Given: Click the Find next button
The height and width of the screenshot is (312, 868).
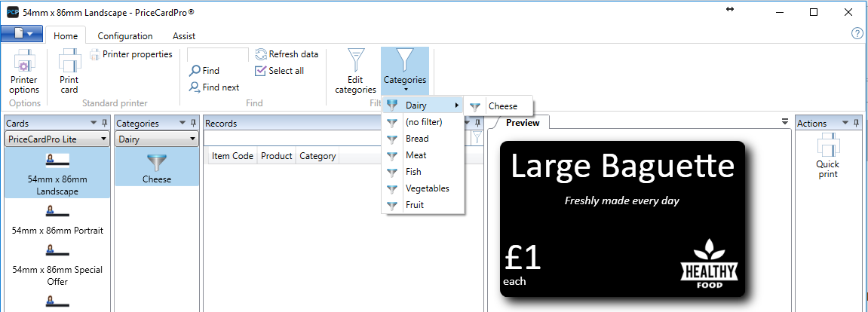Looking at the screenshot, I should (x=214, y=87).
